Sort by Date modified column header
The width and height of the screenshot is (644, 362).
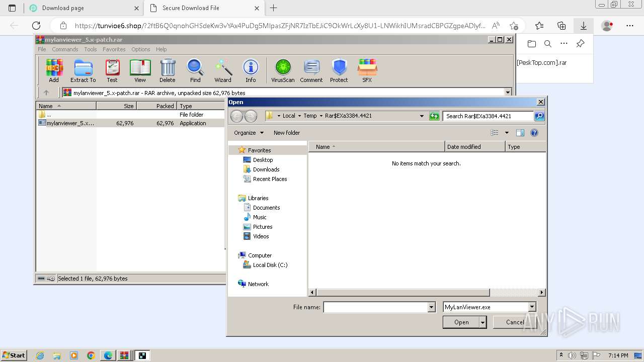475,147
